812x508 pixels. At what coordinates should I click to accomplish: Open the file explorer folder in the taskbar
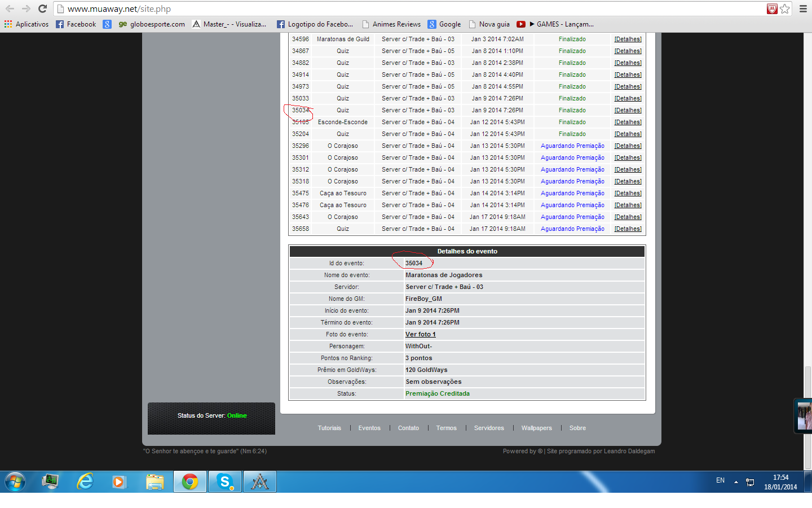(x=155, y=482)
